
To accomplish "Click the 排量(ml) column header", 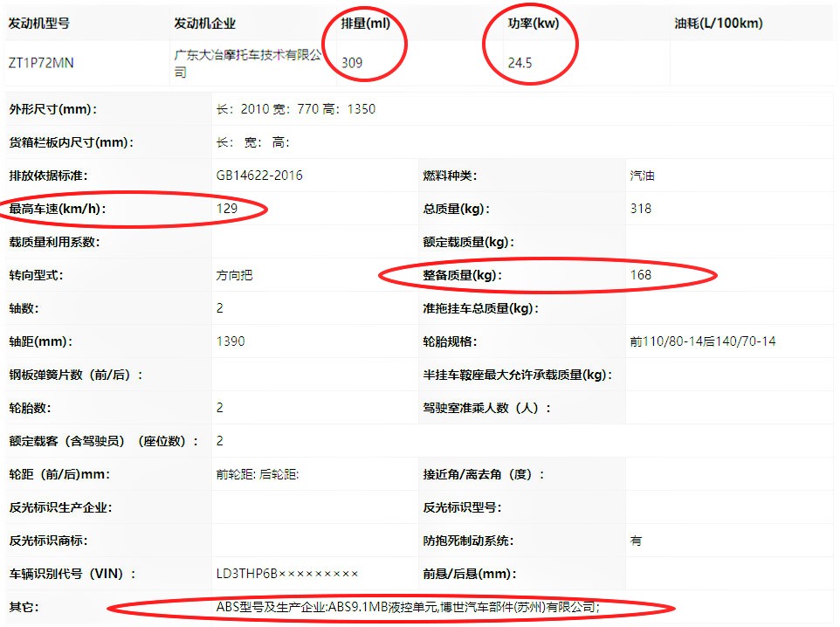I will click(x=365, y=24).
